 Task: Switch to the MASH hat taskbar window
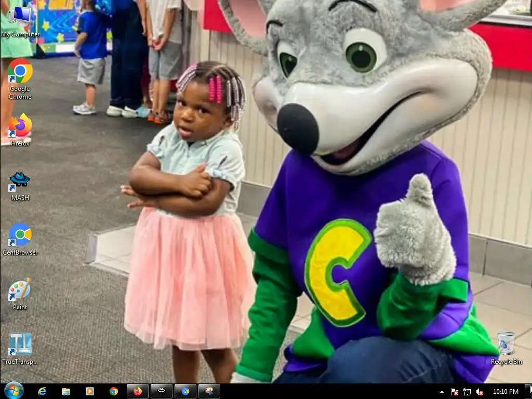162,391
